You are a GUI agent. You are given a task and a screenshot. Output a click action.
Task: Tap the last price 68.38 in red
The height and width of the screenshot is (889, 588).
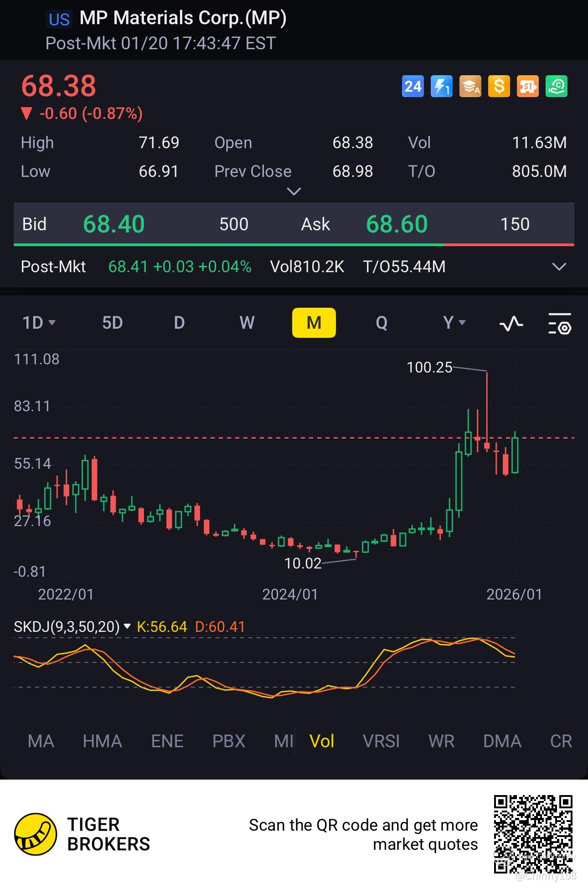59,86
